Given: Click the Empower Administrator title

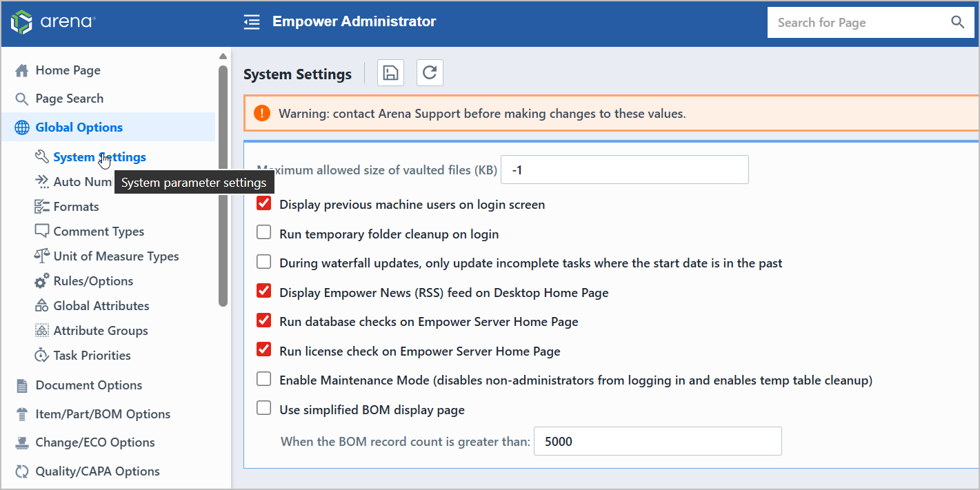Looking at the screenshot, I should (x=354, y=21).
